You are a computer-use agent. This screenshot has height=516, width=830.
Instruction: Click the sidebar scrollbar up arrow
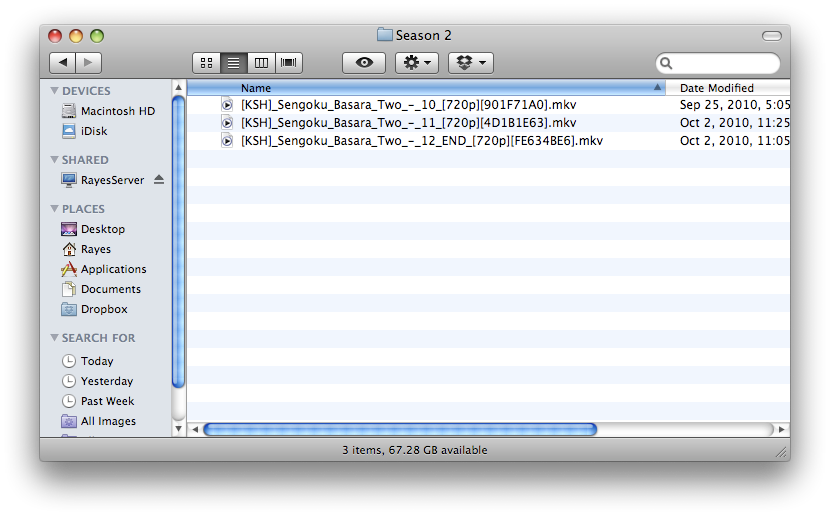tap(178, 87)
